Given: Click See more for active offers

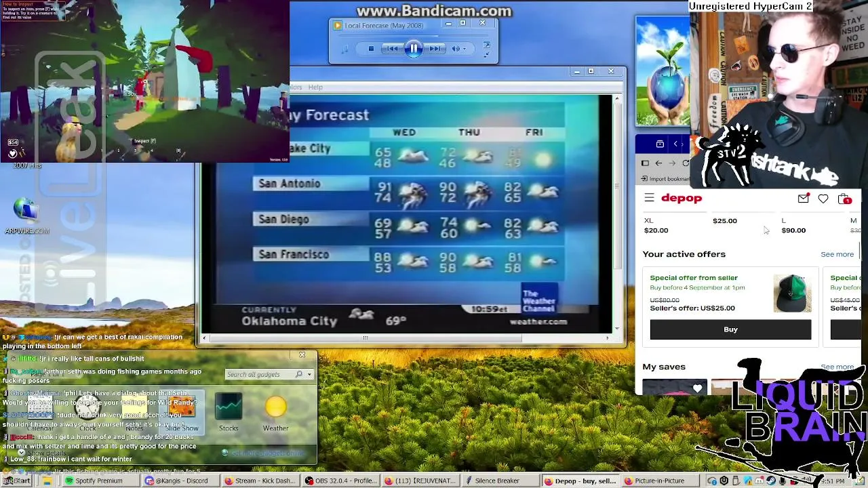Looking at the screenshot, I should (837, 254).
